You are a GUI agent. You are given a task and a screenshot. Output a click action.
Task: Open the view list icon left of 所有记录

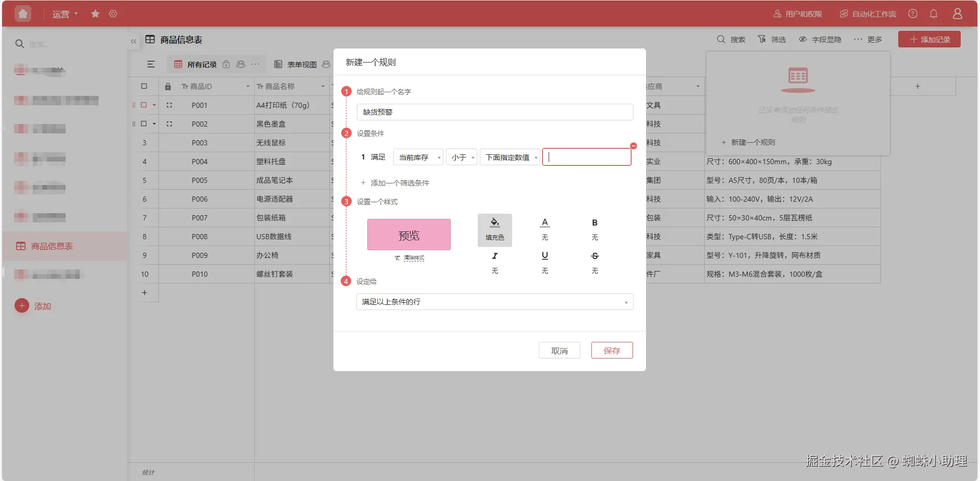(x=151, y=64)
